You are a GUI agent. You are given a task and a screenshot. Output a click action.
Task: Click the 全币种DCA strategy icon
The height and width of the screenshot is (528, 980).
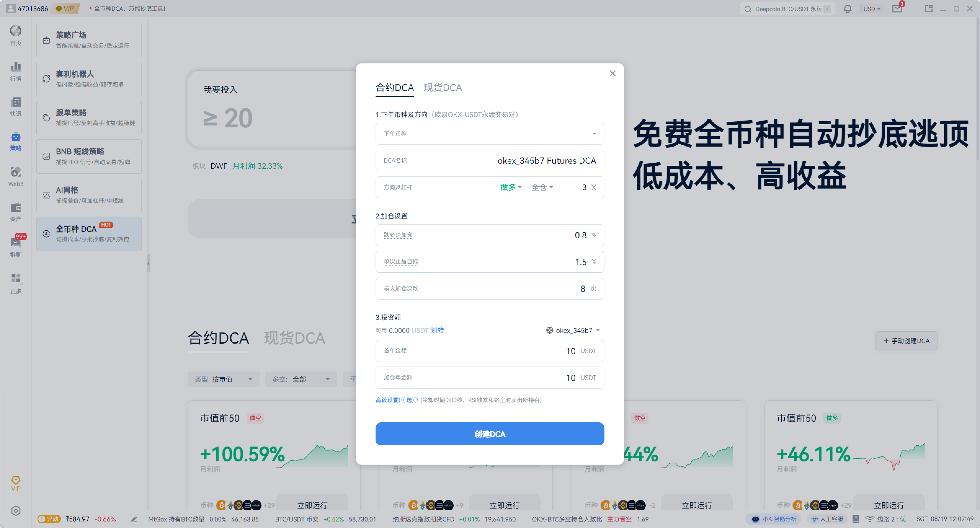point(47,233)
